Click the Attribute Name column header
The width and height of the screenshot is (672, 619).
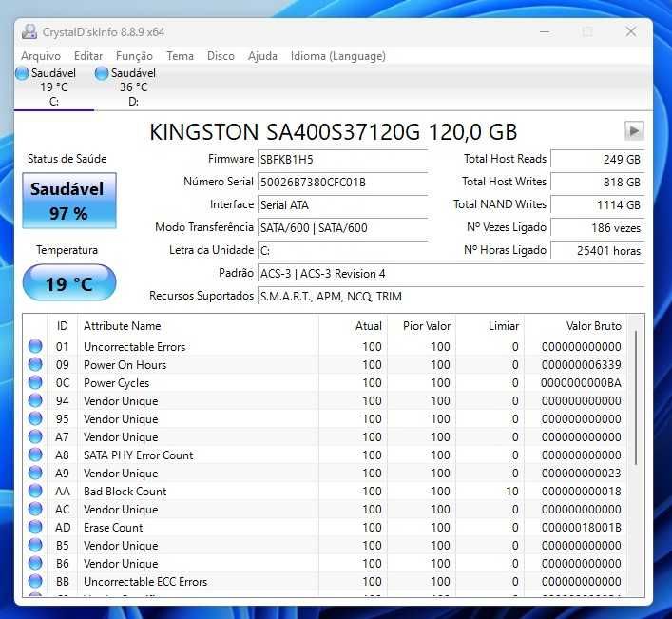pyautogui.click(x=199, y=326)
